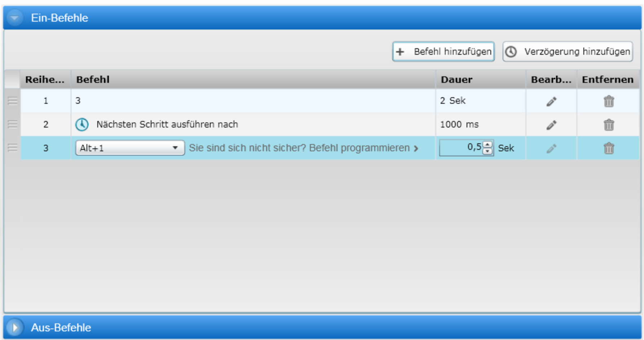Click Verzögerung hinzufügen button
Screen dimensions: 644x340
[x=568, y=52]
